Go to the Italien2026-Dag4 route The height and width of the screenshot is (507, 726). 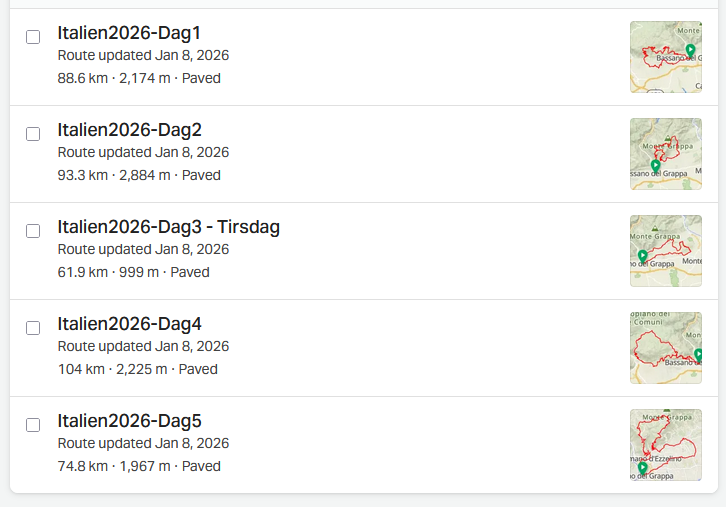(x=129, y=324)
